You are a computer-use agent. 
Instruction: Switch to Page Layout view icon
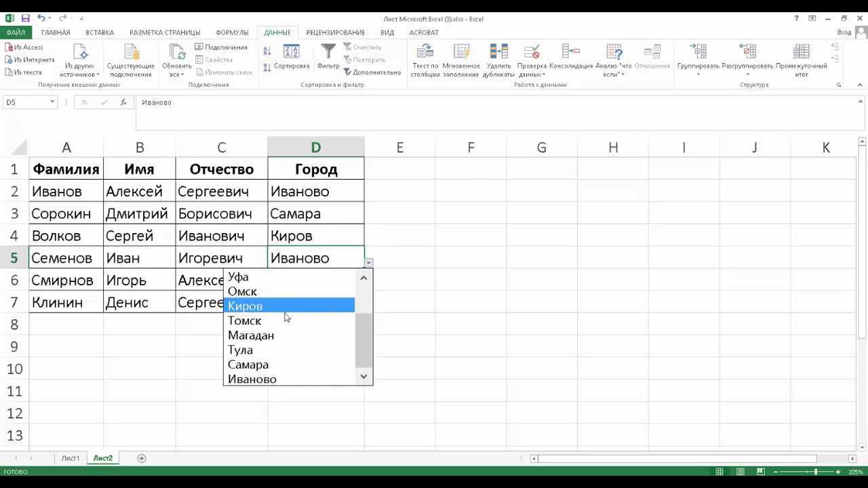pos(740,472)
